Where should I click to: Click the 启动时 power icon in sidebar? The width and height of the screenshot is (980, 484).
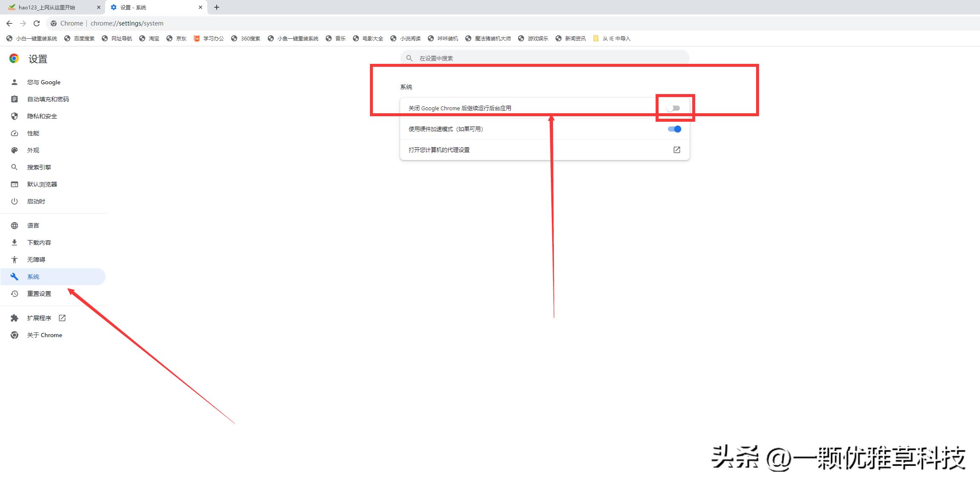coord(14,201)
